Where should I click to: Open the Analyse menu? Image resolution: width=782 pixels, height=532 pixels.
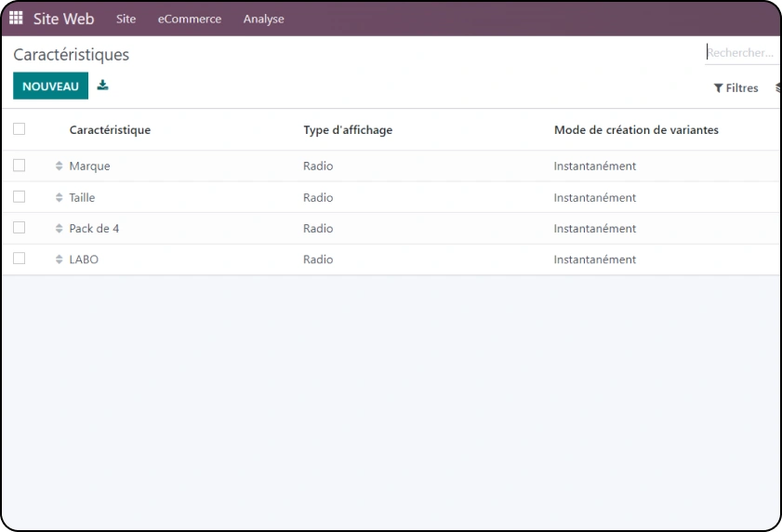click(263, 19)
